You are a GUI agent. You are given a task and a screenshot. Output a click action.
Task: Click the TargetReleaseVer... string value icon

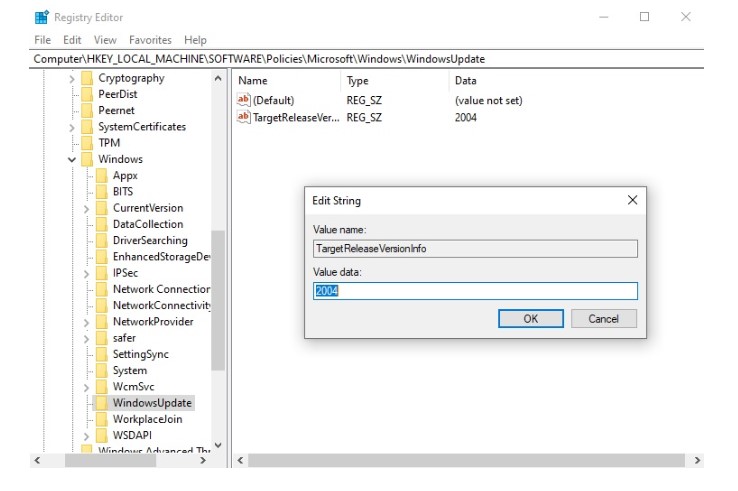243,117
